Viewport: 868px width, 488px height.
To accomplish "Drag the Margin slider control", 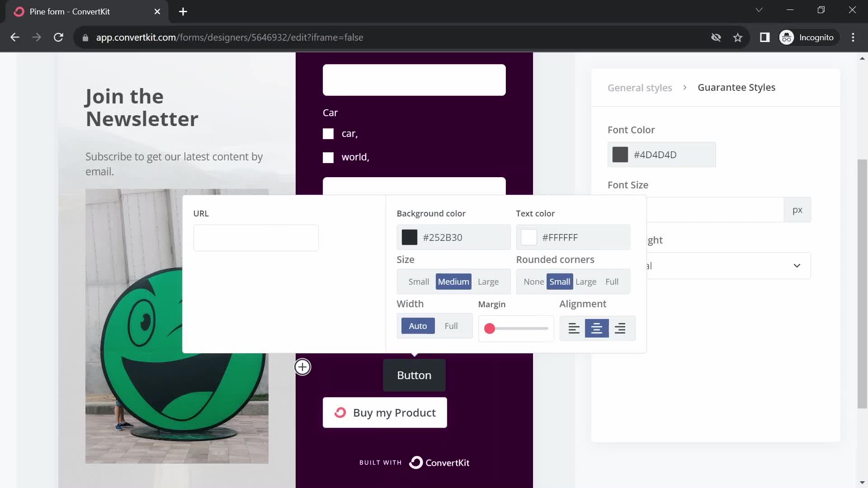I will (490, 328).
